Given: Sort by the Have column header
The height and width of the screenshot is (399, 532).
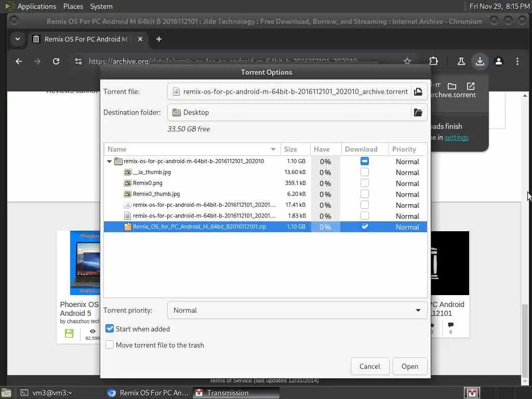Looking at the screenshot, I should coord(326,149).
